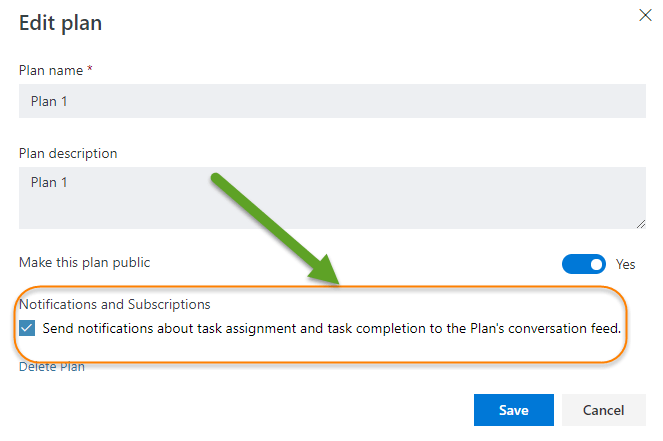Click the Delete Plan link
Image resolution: width=663 pixels, height=441 pixels.
pos(52,367)
